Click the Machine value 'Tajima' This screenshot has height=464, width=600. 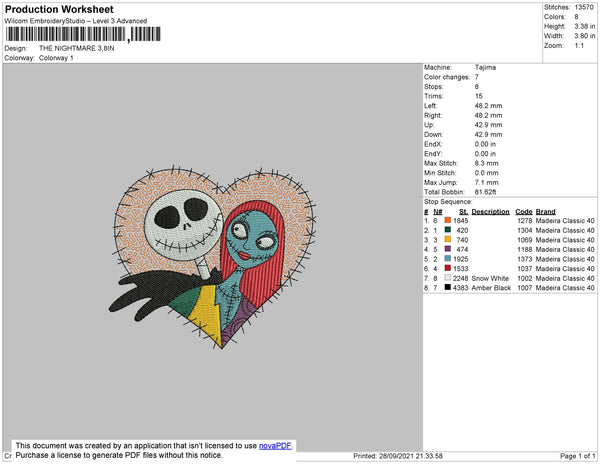coord(485,67)
